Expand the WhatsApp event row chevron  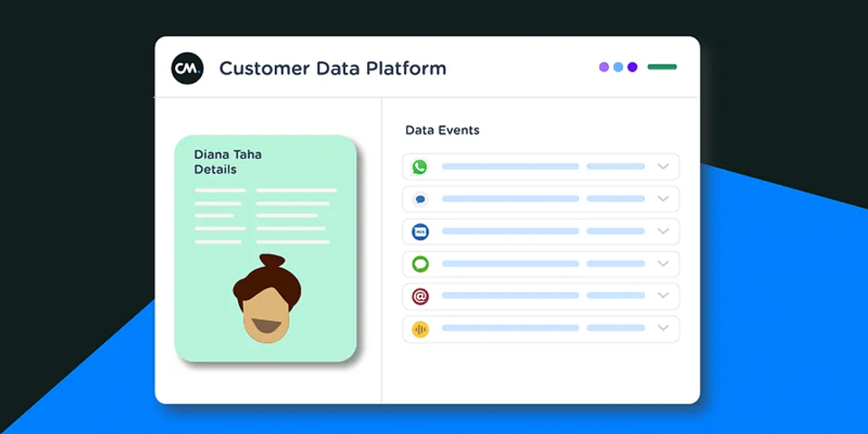tap(663, 167)
